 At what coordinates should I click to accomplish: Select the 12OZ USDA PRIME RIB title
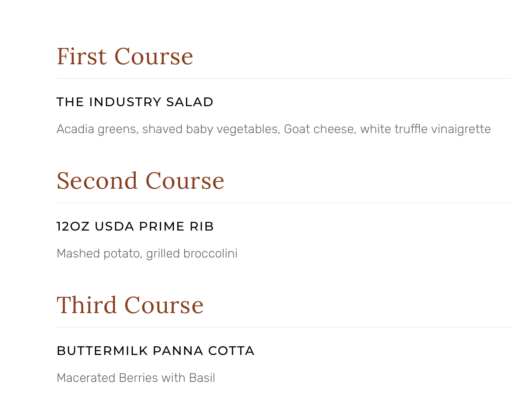(135, 226)
